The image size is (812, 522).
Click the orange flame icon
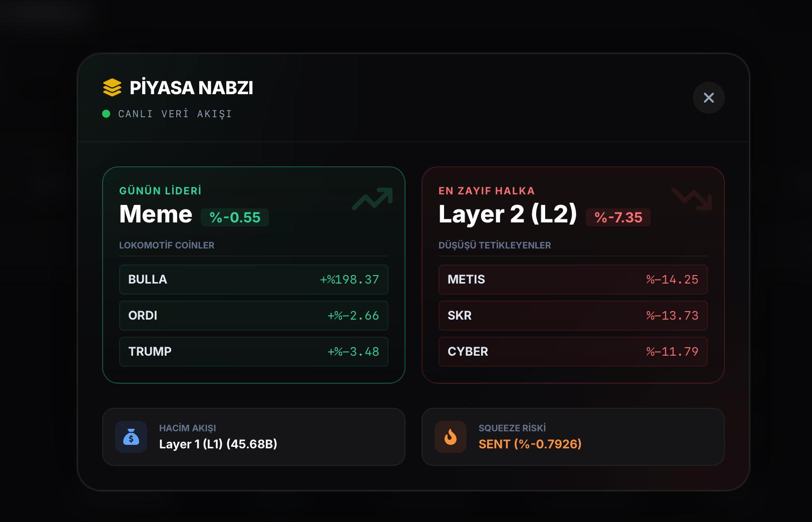tap(451, 437)
